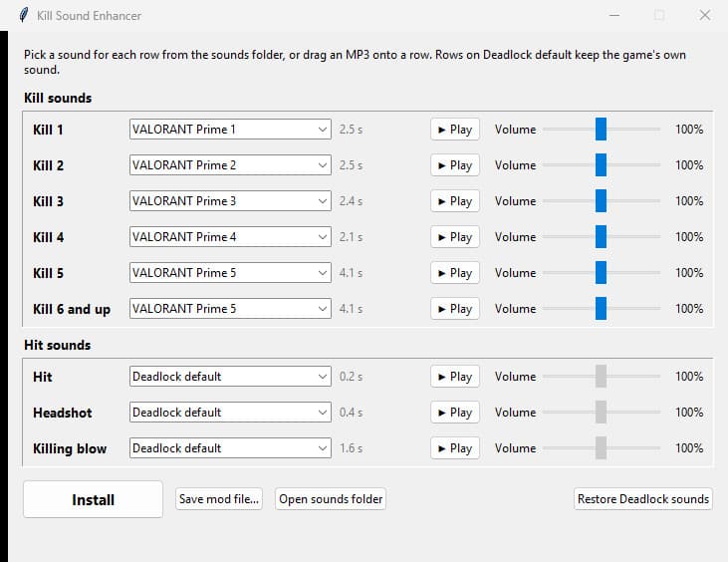Screen dimensions: 728x562
Task: Click the 2.1 s duration of Kill 4
Action: point(351,237)
